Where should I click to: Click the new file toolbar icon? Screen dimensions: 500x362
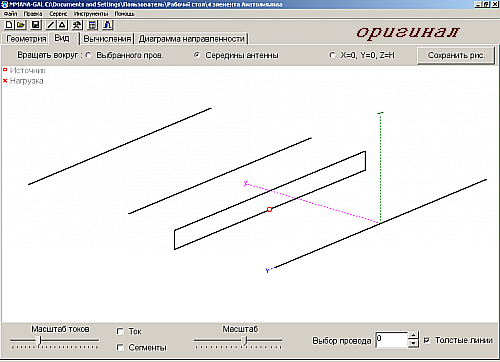(x=9, y=25)
